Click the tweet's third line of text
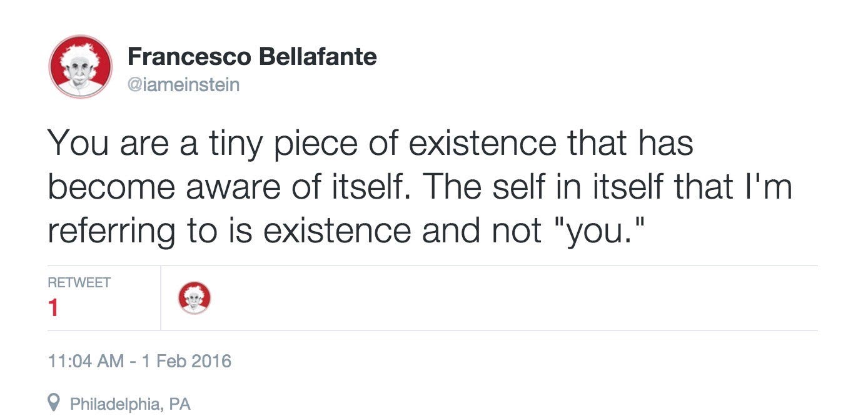Screen dimensions: 868x416 coord(346,230)
